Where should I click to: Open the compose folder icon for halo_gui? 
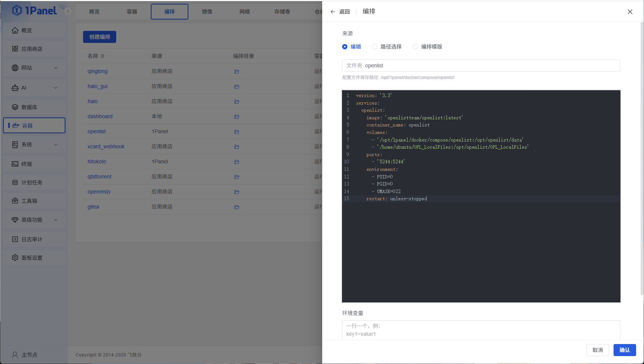(x=237, y=87)
